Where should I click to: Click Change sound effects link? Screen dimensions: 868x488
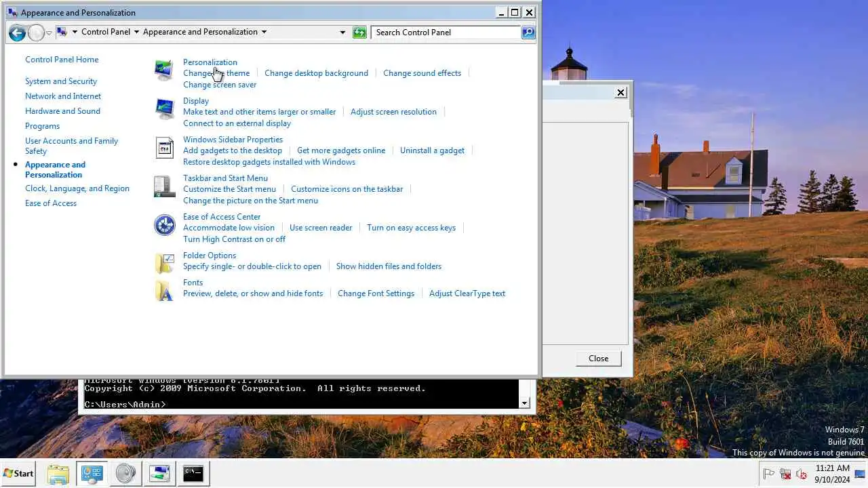coord(422,73)
